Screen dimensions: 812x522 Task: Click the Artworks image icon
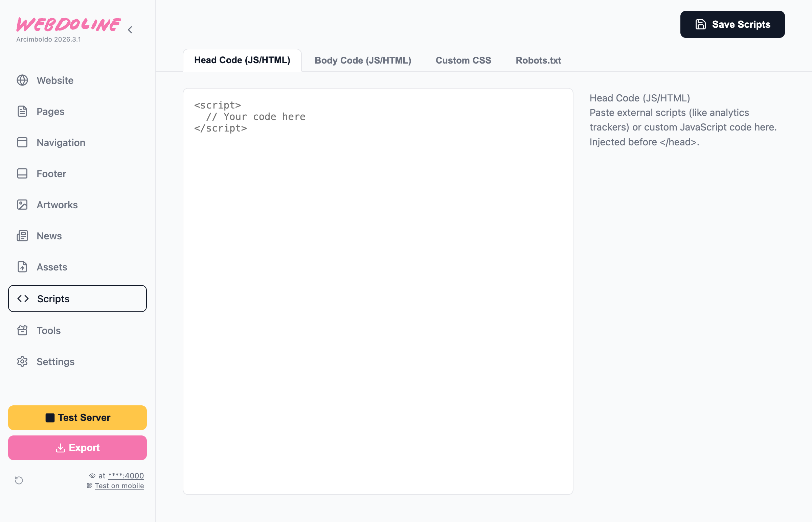pos(22,205)
